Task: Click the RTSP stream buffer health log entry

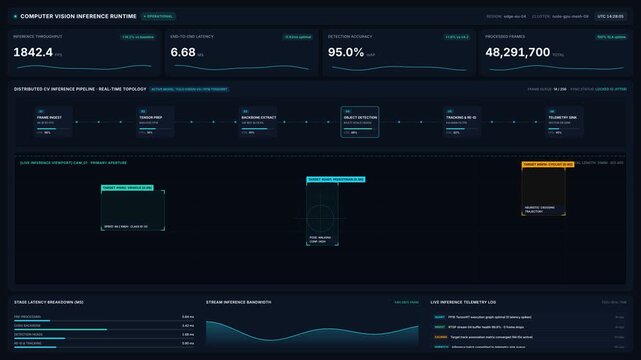Action: click(x=529, y=327)
